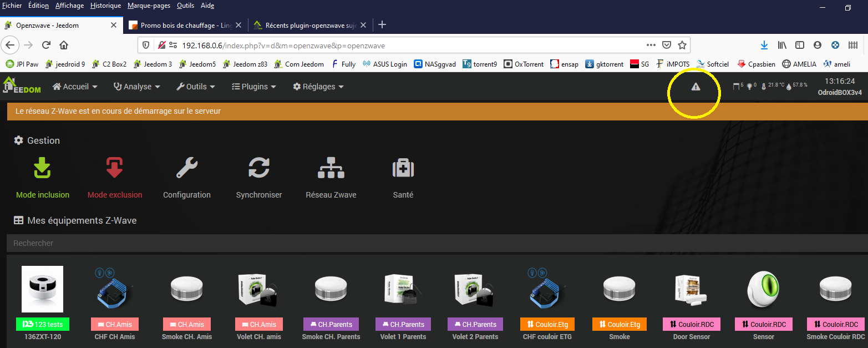
Task: Open the jeedroid 9 bookmark
Action: [x=65, y=64]
